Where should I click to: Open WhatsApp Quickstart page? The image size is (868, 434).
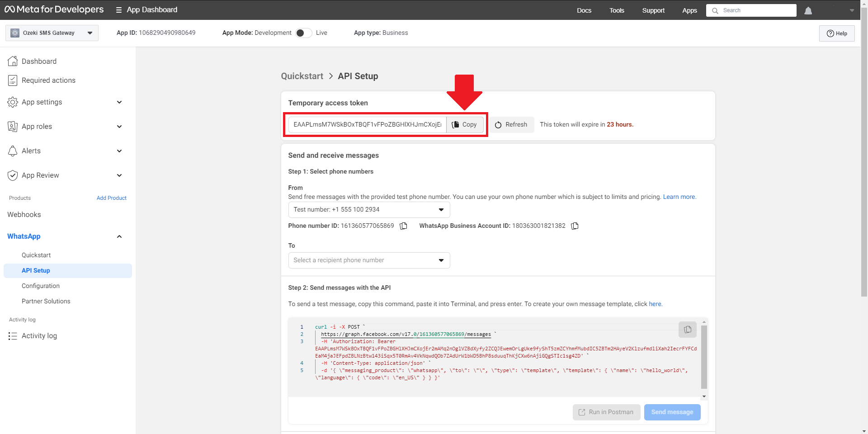pyautogui.click(x=36, y=255)
